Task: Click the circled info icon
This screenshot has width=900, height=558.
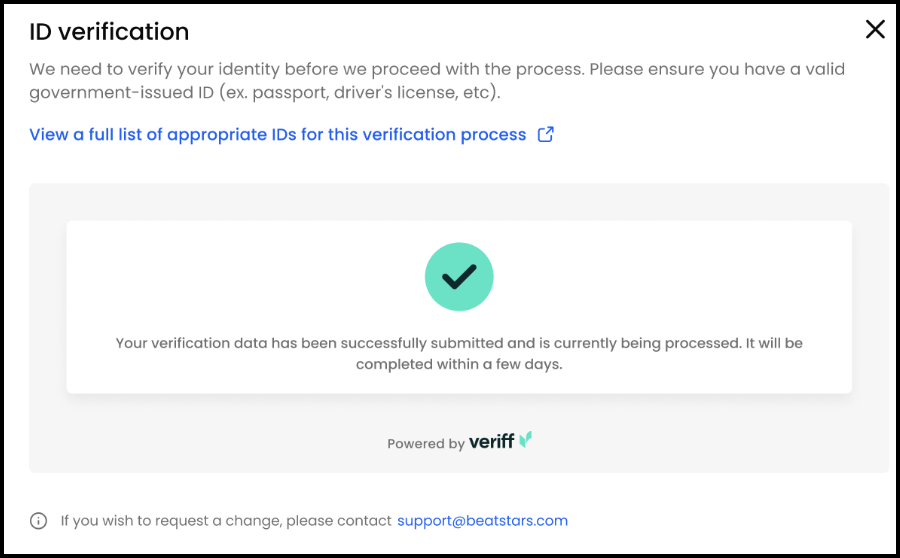Action: pyautogui.click(x=38, y=521)
